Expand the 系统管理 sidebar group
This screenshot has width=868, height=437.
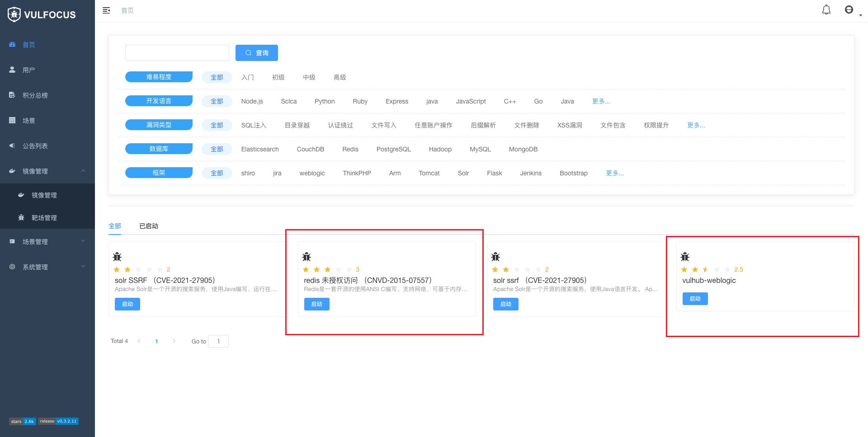(x=47, y=267)
